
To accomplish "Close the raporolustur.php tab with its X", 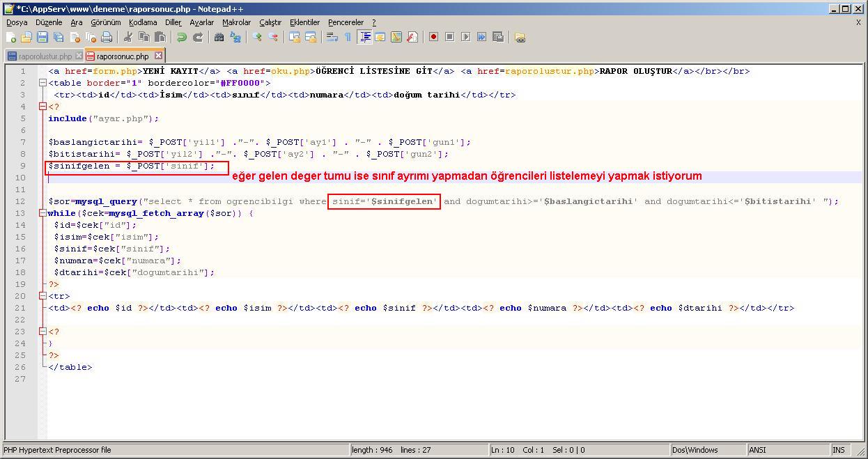I will click(79, 56).
